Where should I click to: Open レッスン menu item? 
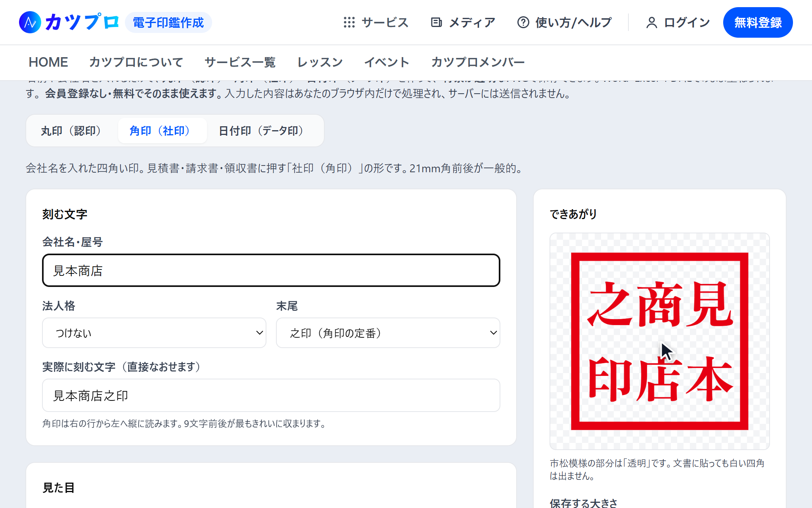320,62
